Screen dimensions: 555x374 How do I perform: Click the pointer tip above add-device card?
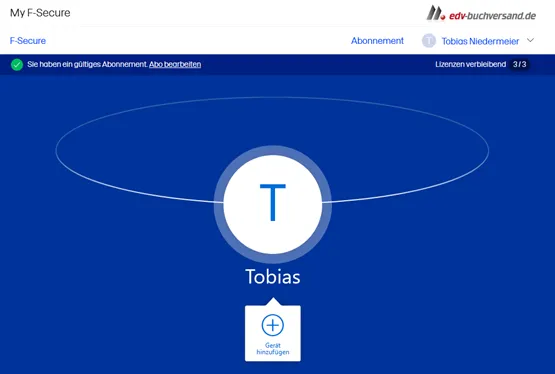click(273, 301)
